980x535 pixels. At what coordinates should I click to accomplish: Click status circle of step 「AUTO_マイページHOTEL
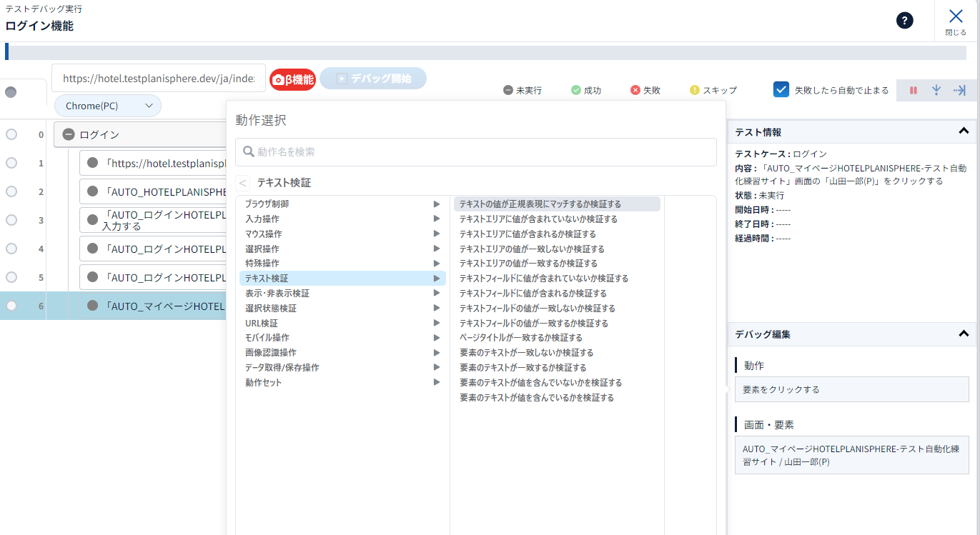pos(92,306)
